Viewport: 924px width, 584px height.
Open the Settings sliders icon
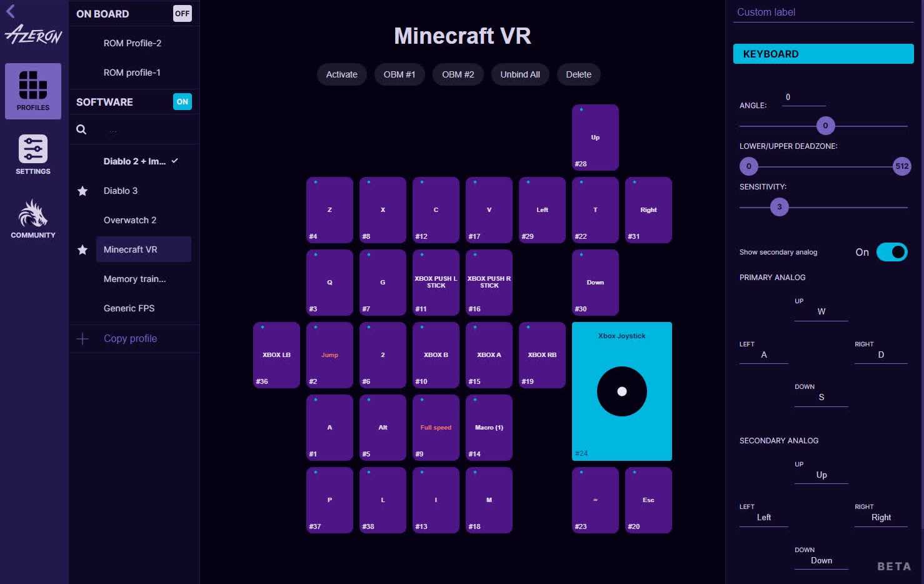coord(33,149)
